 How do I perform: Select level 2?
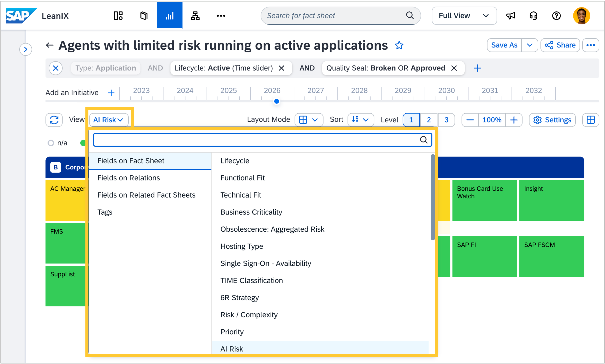tap(429, 120)
